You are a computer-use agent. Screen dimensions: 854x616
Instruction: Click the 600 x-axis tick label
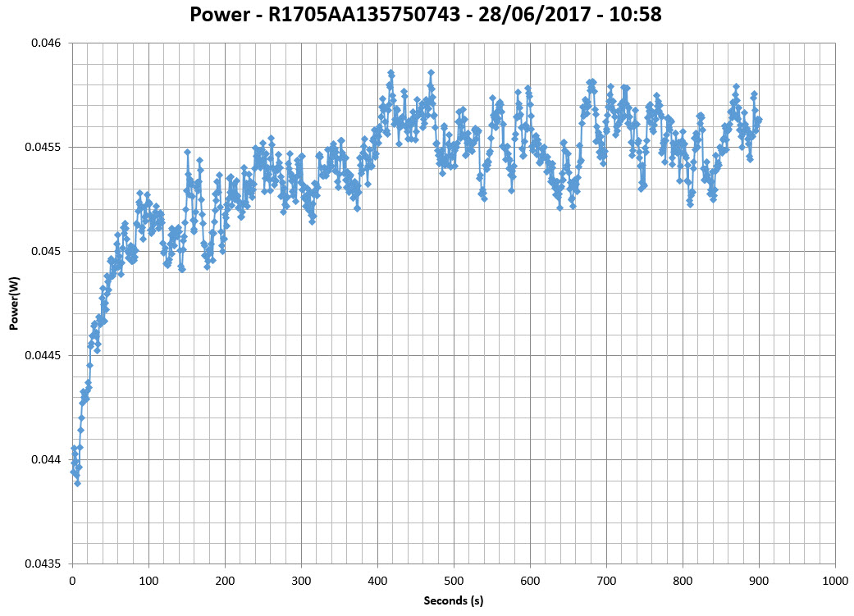click(530, 580)
